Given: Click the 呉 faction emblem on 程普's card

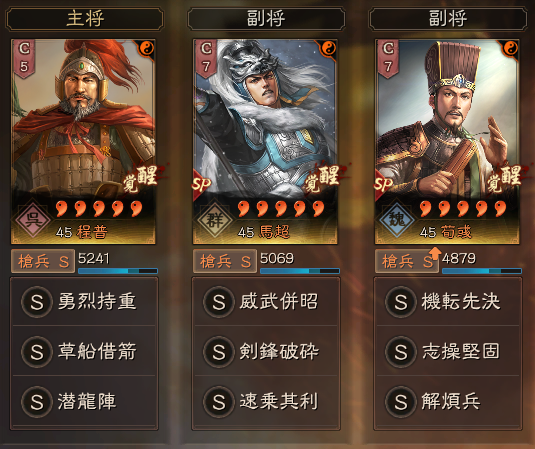Looking at the screenshot, I should [x=33, y=219].
